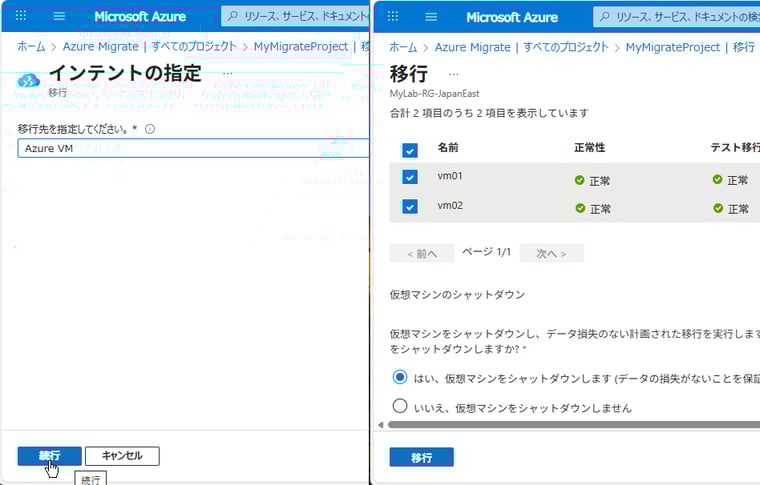This screenshot has width=760, height=485.
Task: Open the hamburger portal menu in right window
Action: [x=431, y=17]
